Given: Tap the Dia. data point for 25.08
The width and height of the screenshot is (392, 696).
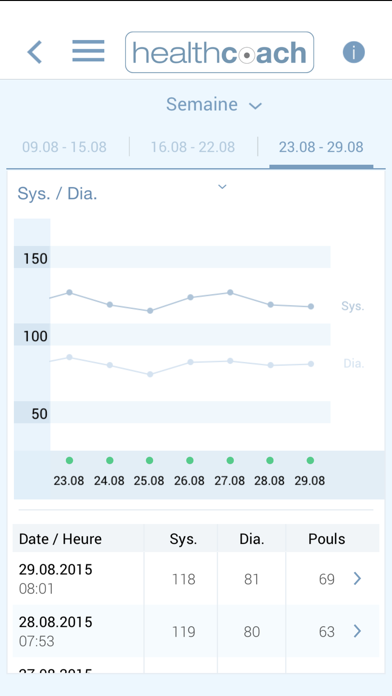Looking at the screenshot, I should tap(150, 374).
